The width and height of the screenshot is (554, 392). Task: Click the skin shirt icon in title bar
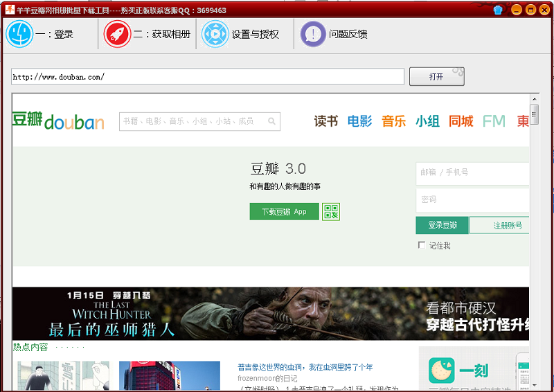click(x=498, y=10)
